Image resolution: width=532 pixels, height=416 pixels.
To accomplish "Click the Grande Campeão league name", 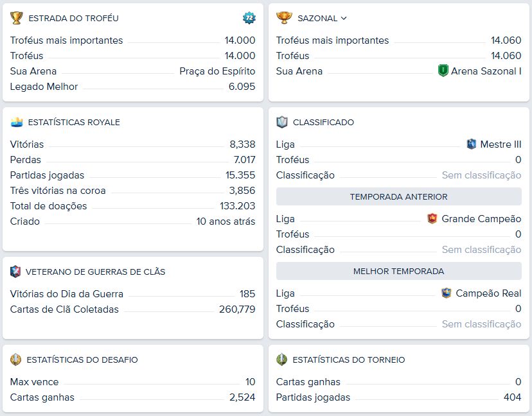I will pyautogui.click(x=481, y=219).
